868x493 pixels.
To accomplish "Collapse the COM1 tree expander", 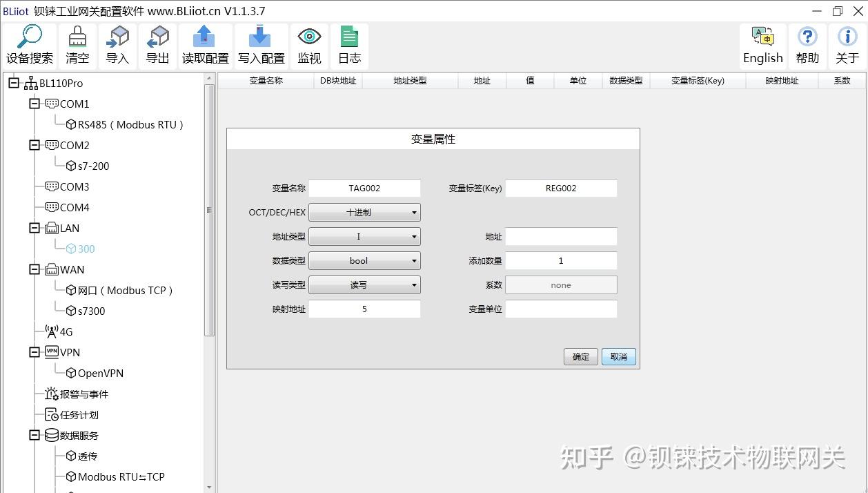I will (x=34, y=104).
